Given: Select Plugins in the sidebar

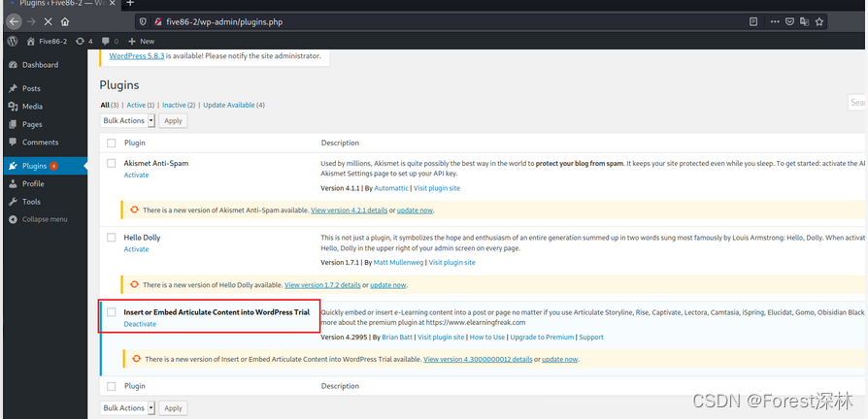Looking at the screenshot, I should pyautogui.click(x=45, y=166).
